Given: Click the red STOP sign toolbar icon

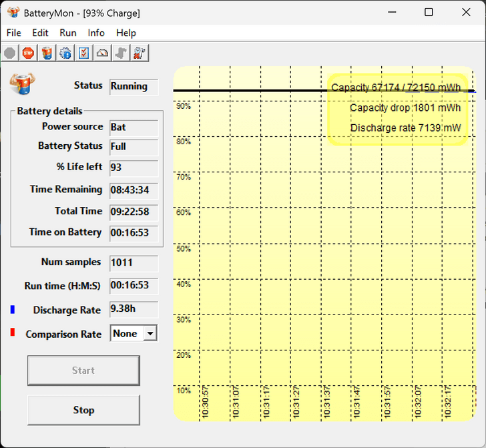Looking at the screenshot, I should click(x=28, y=53).
